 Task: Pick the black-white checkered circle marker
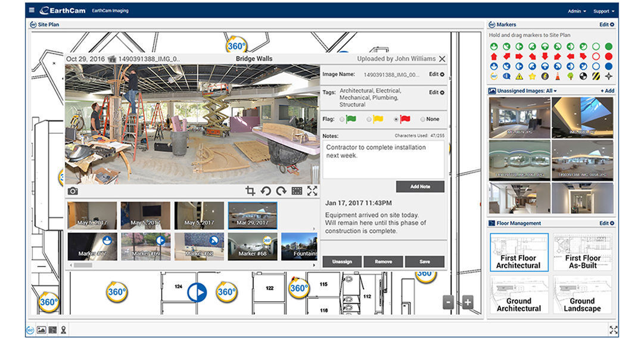pyautogui.click(x=583, y=76)
